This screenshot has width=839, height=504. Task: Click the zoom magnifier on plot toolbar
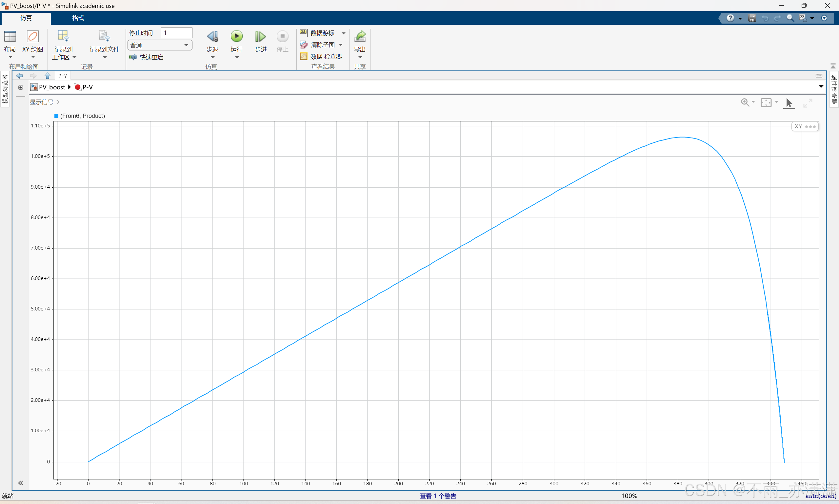[745, 102]
